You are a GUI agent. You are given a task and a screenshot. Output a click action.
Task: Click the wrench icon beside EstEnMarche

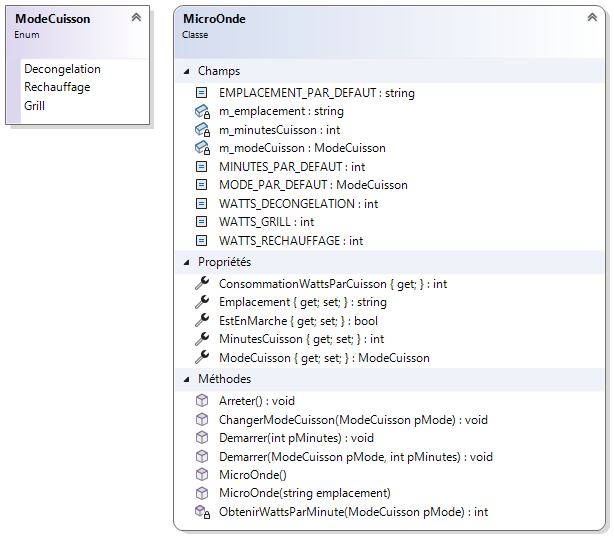point(201,321)
